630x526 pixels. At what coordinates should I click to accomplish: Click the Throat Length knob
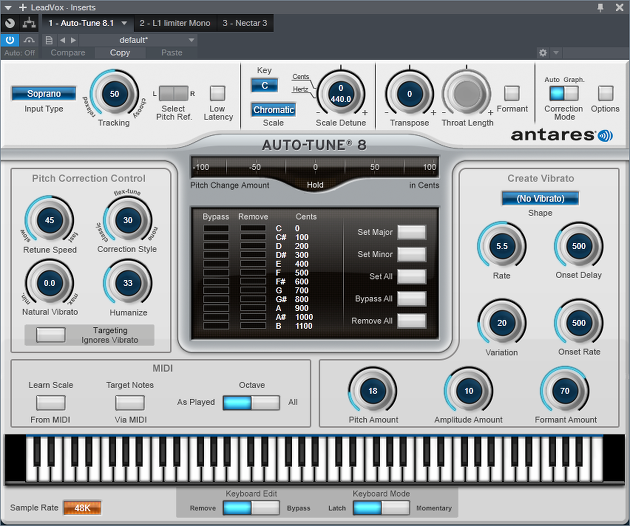tap(466, 94)
